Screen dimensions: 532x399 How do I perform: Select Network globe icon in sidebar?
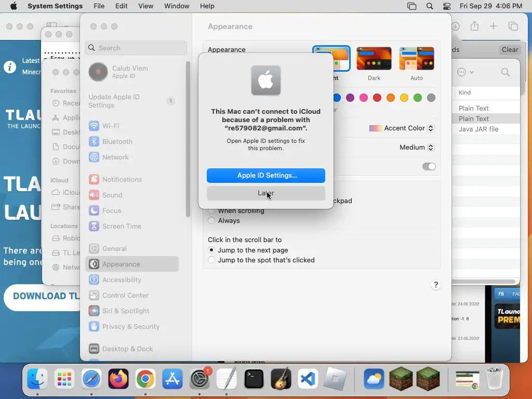[x=94, y=157]
